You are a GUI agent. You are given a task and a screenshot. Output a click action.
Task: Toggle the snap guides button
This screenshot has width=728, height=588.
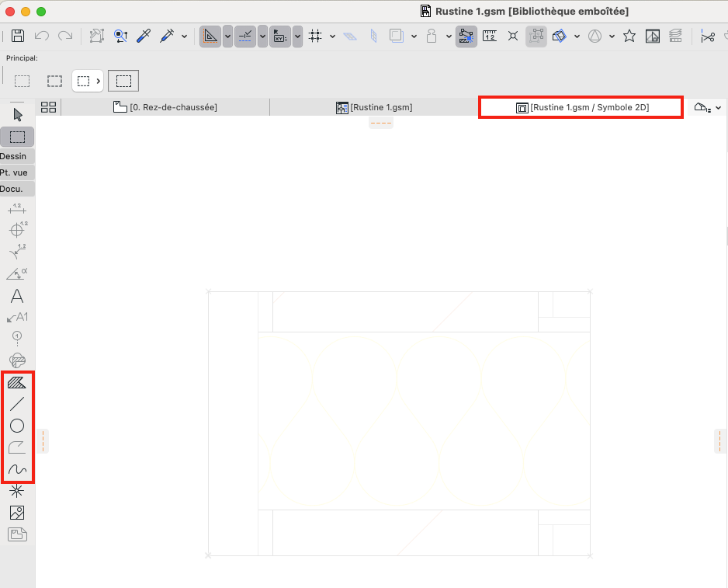[245, 37]
